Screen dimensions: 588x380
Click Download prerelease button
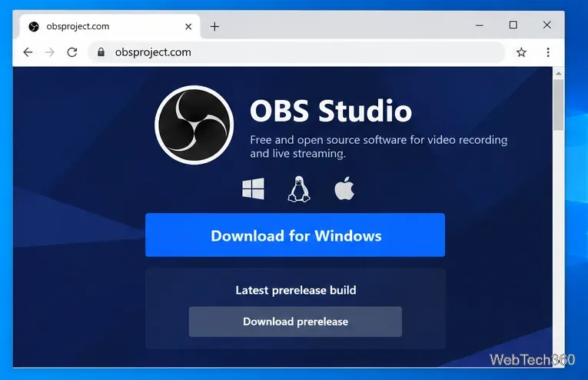pyautogui.click(x=295, y=322)
